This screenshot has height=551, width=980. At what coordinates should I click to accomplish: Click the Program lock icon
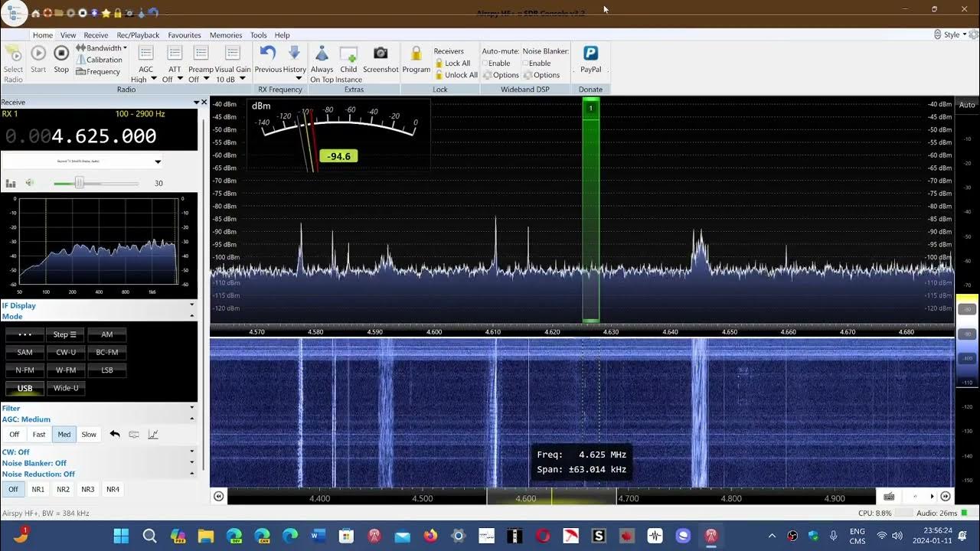point(416,54)
